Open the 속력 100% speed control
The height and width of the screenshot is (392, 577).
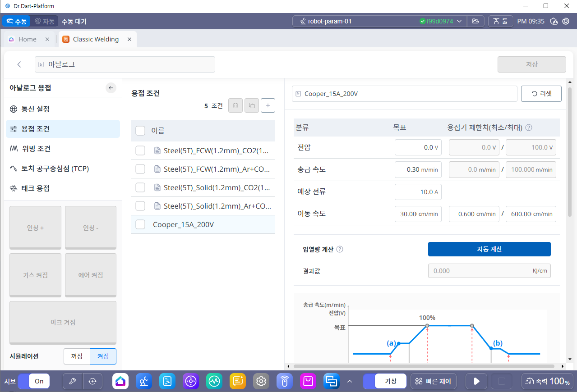(x=547, y=381)
